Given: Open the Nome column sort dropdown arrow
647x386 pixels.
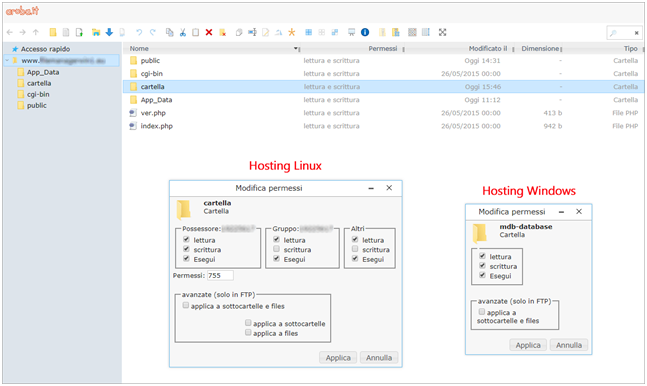Looking at the screenshot, I should tap(296, 49).
